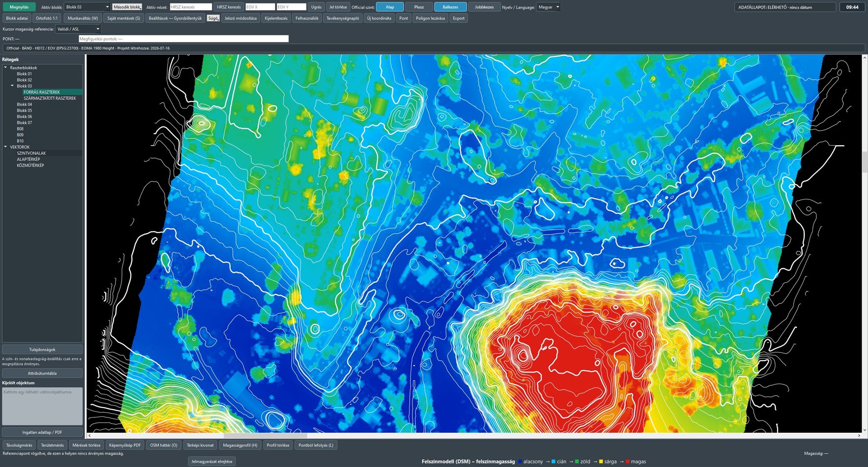Clear the marker with Jel törlése
This screenshot has width=868, height=467.
[x=338, y=7]
